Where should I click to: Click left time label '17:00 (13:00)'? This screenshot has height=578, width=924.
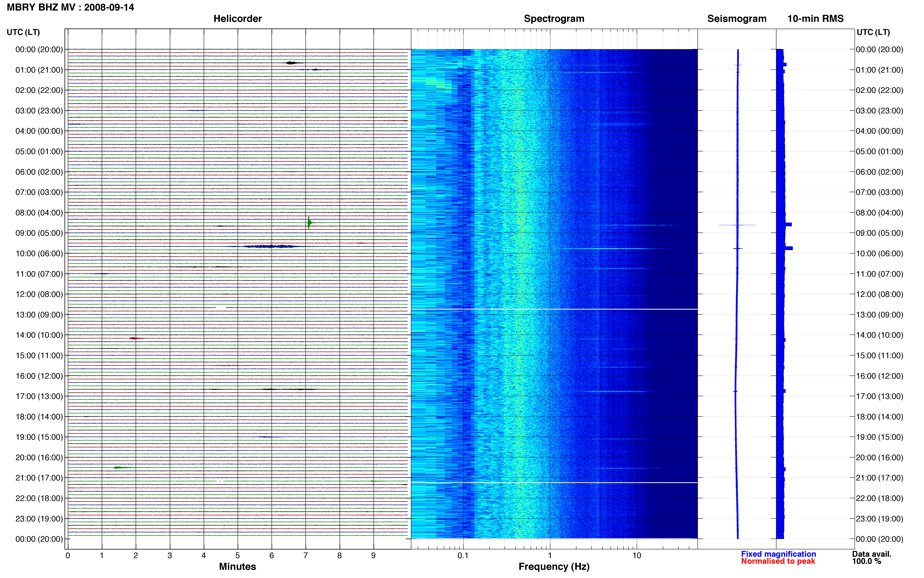tap(39, 396)
